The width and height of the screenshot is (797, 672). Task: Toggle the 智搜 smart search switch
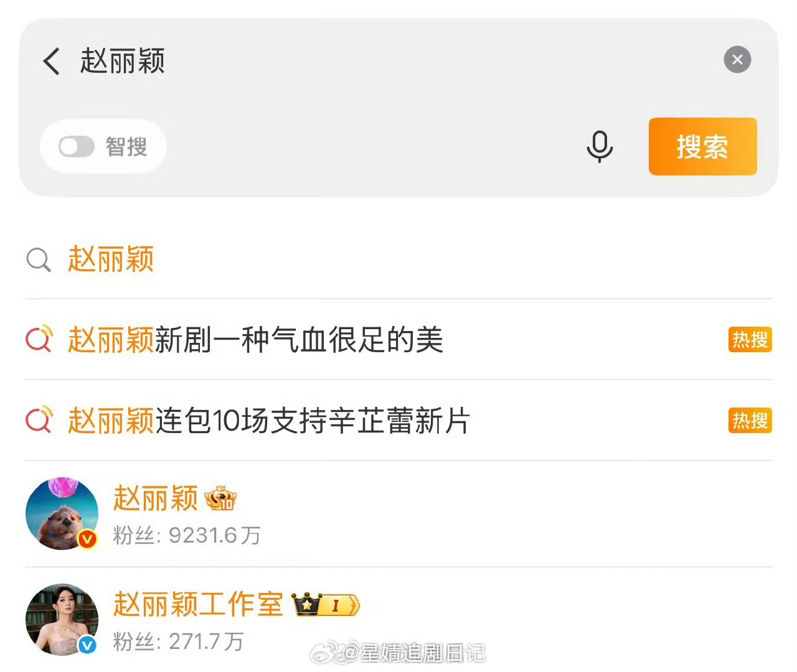point(77,147)
